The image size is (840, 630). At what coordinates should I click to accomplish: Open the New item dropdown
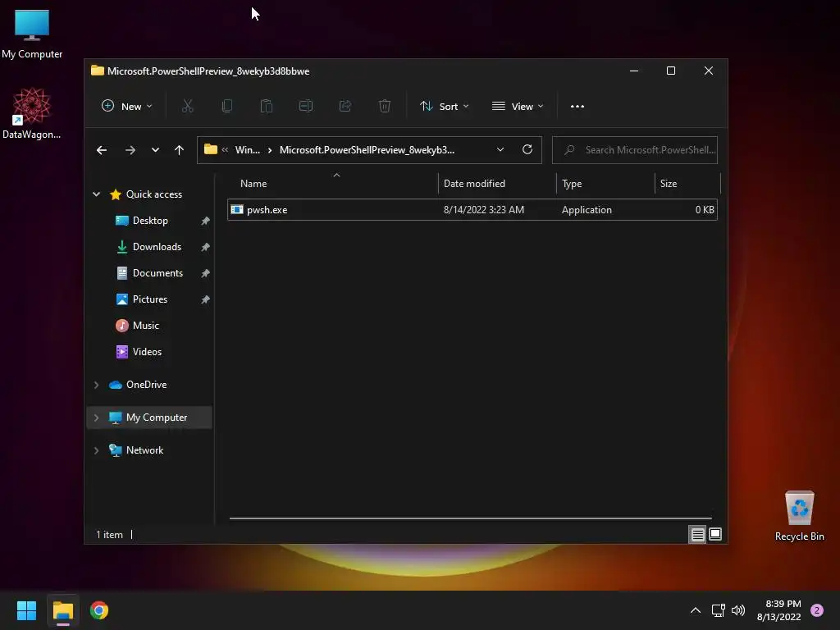point(127,106)
